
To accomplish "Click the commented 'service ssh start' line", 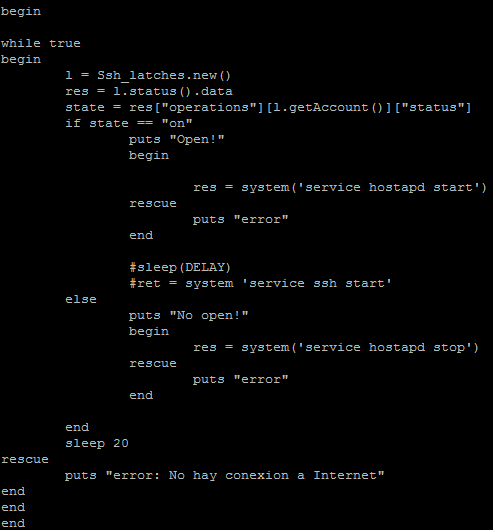I will [x=260, y=283].
